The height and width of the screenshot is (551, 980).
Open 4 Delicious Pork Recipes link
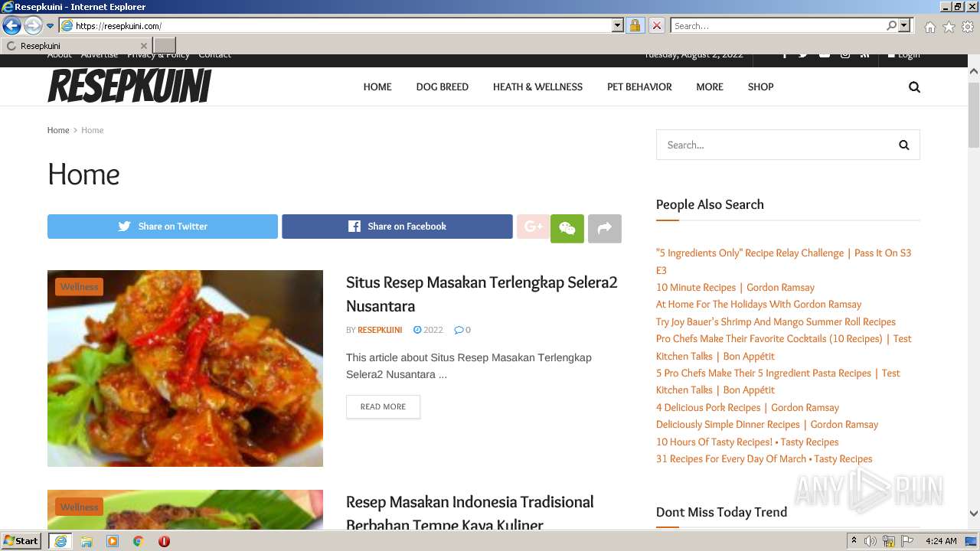pos(747,408)
